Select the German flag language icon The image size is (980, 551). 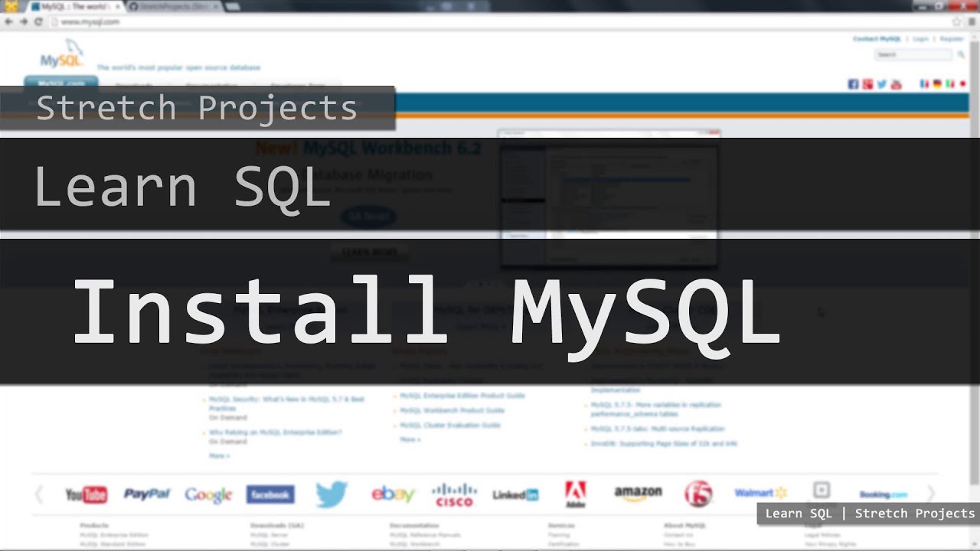(937, 84)
